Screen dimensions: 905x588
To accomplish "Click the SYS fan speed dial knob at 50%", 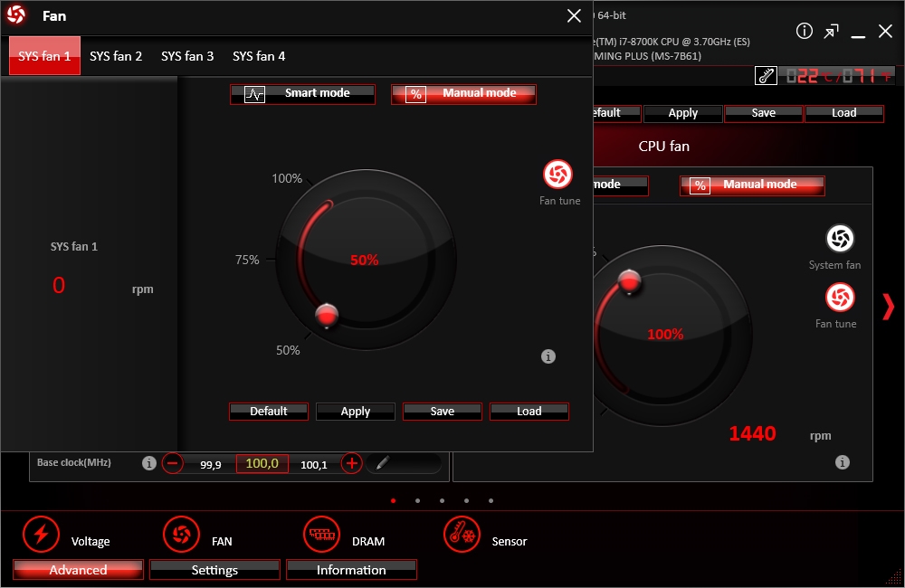I will [327, 315].
